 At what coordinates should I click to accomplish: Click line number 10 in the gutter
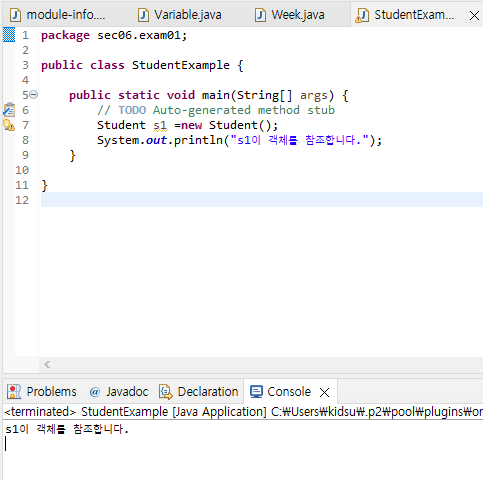[22, 170]
